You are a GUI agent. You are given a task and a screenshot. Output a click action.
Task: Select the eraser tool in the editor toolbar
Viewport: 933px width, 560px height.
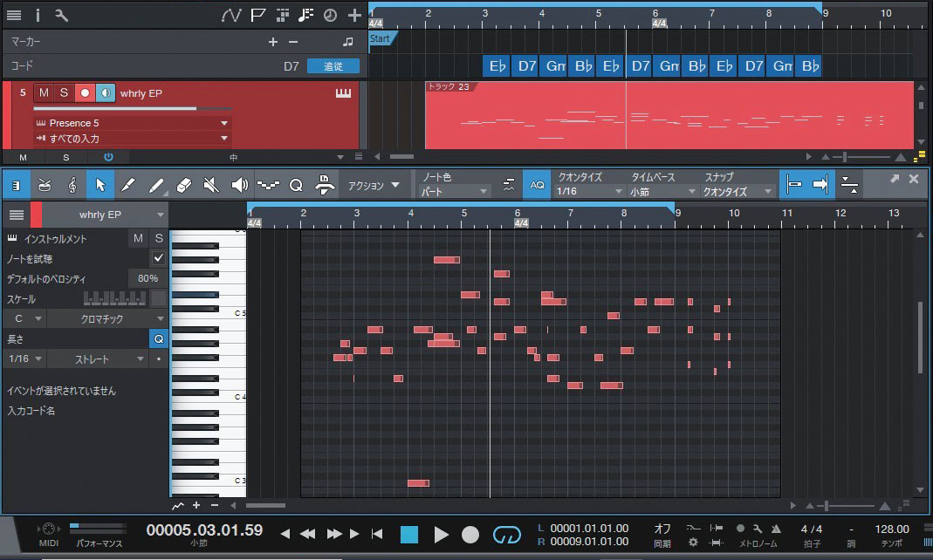pos(184,185)
